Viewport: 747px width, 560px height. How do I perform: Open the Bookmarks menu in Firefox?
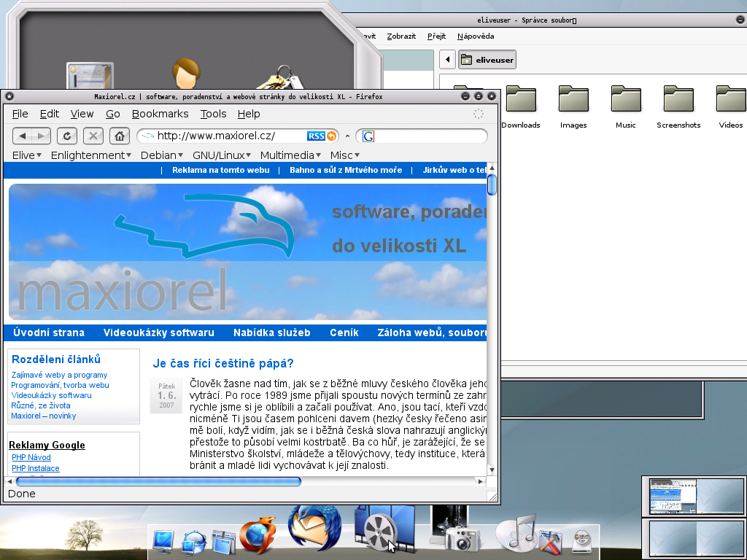(x=160, y=114)
